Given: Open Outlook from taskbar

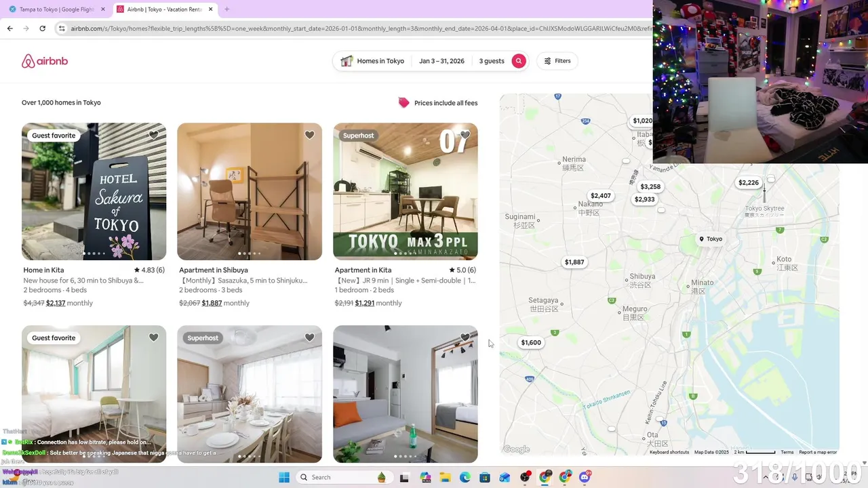Looking at the screenshot, I should (x=505, y=477).
